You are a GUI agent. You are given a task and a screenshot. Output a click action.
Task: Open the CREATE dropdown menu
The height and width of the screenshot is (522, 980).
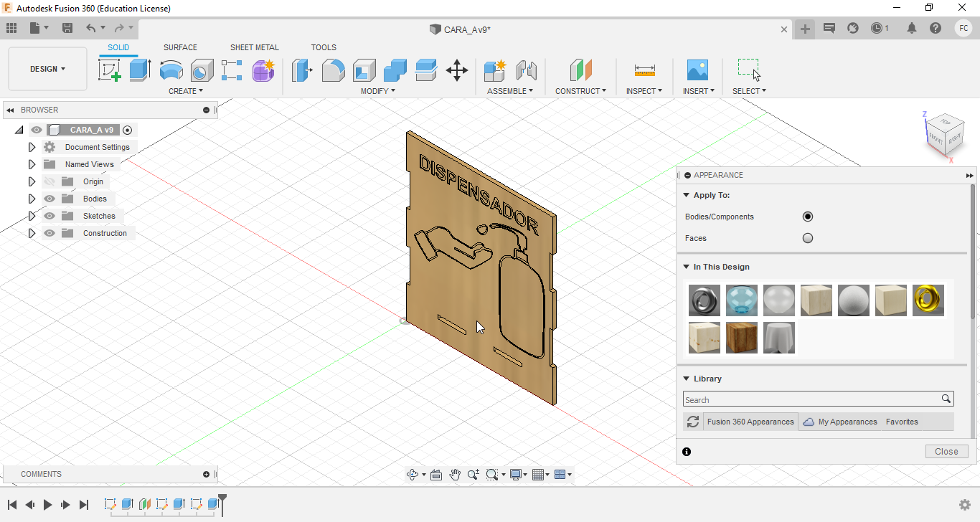186,91
